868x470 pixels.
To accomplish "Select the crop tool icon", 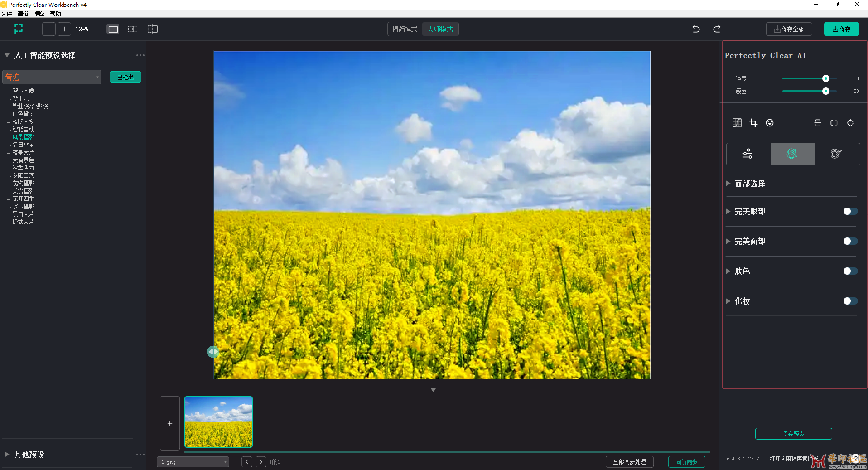I will click(x=753, y=123).
